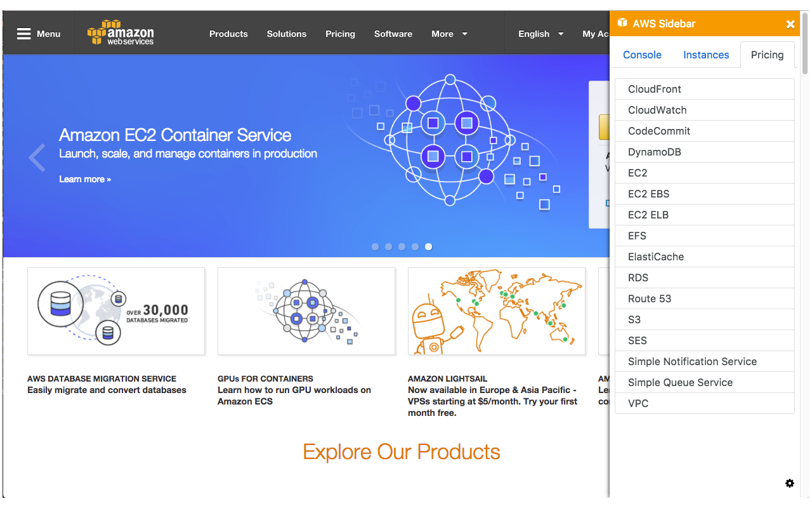
Task: Click the second carousel pagination dot
Action: [388, 246]
